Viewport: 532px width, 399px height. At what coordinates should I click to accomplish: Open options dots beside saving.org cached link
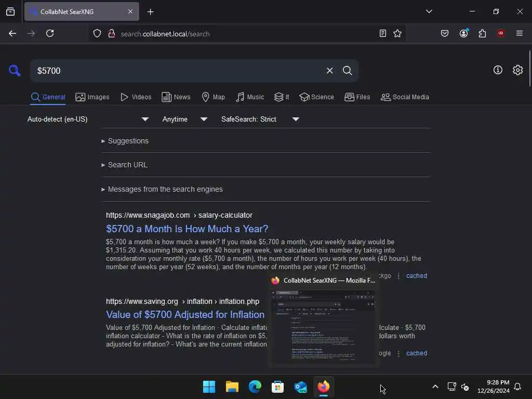[x=398, y=353]
